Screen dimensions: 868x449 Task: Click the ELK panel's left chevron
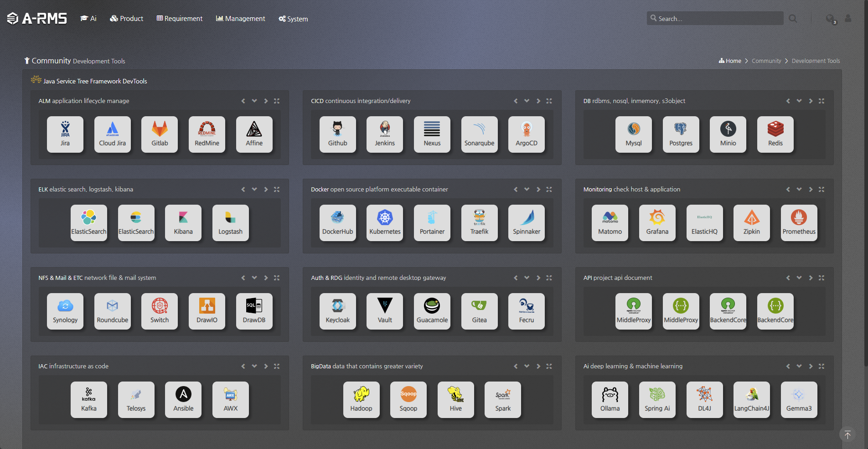pos(243,189)
